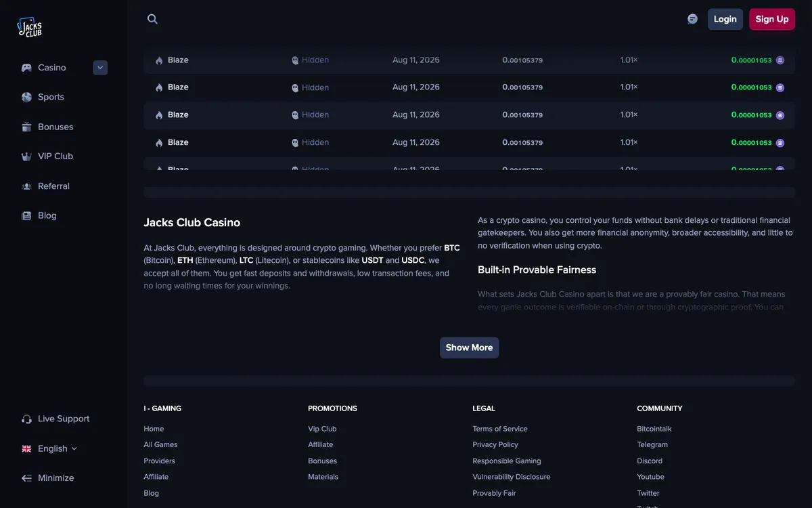Open Responsible Gaming link
The height and width of the screenshot is (508, 812).
507,461
